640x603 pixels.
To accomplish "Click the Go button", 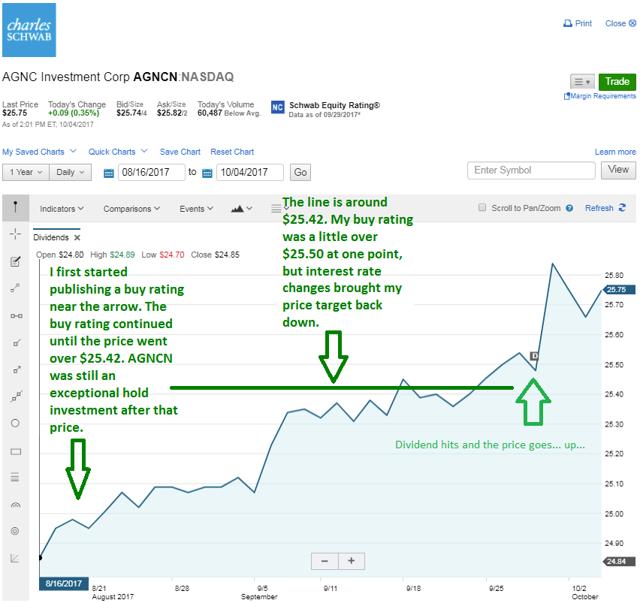I will 300,172.
